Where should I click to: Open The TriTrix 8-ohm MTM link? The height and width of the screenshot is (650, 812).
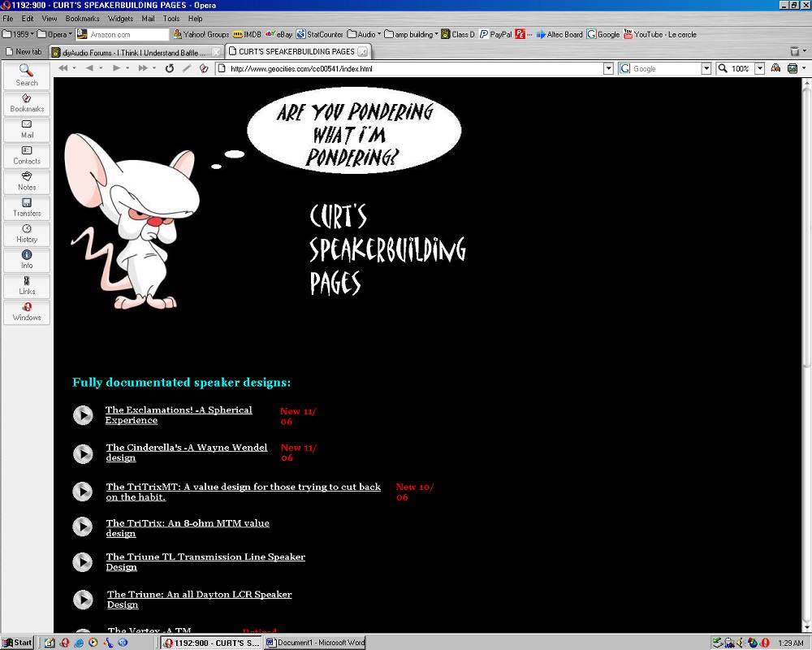coord(188,527)
